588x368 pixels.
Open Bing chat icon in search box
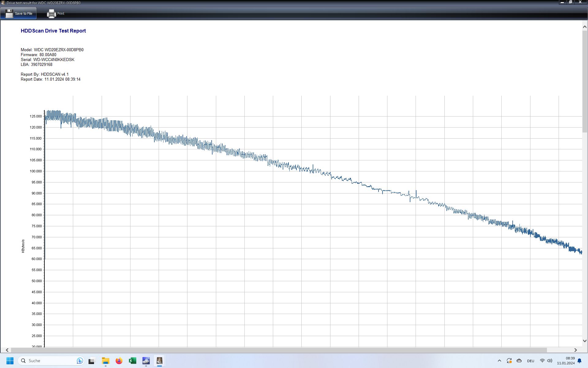pyautogui.click(x=80, y=361)
